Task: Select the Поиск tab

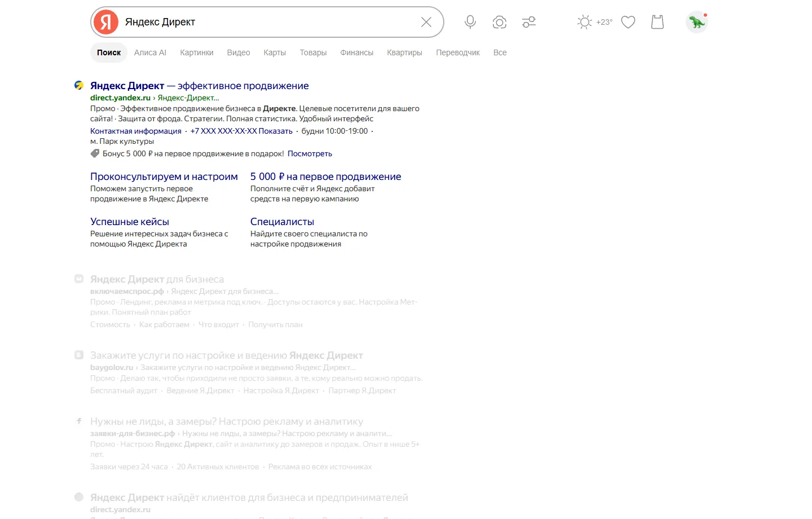Action: [109, 52]
